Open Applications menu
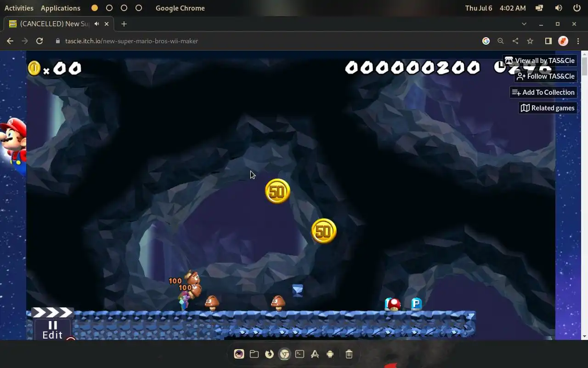Viewport: 588px width, 368px height. (x=60, y=8)
